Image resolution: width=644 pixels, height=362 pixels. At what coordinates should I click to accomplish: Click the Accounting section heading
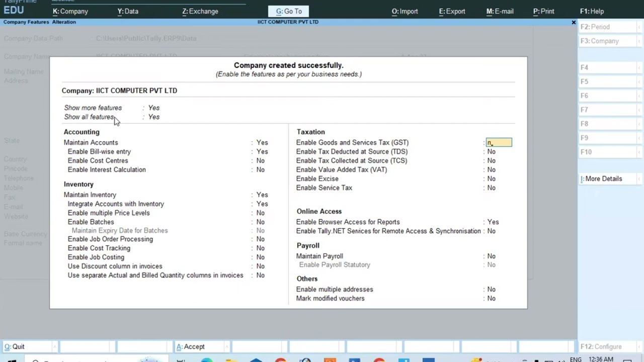click(x=82, y=132)
